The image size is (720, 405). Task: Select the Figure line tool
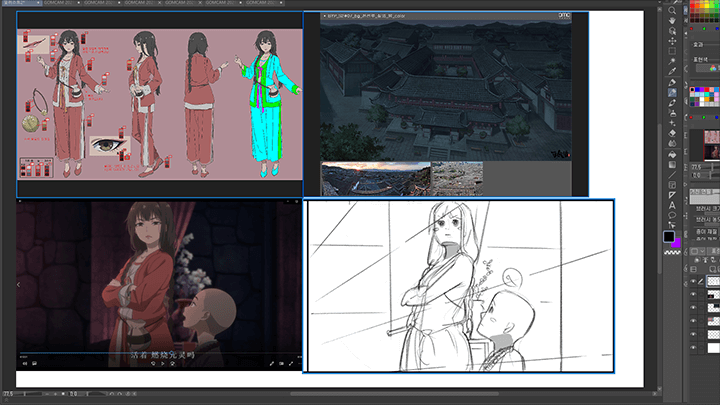[x=672, y=175]
